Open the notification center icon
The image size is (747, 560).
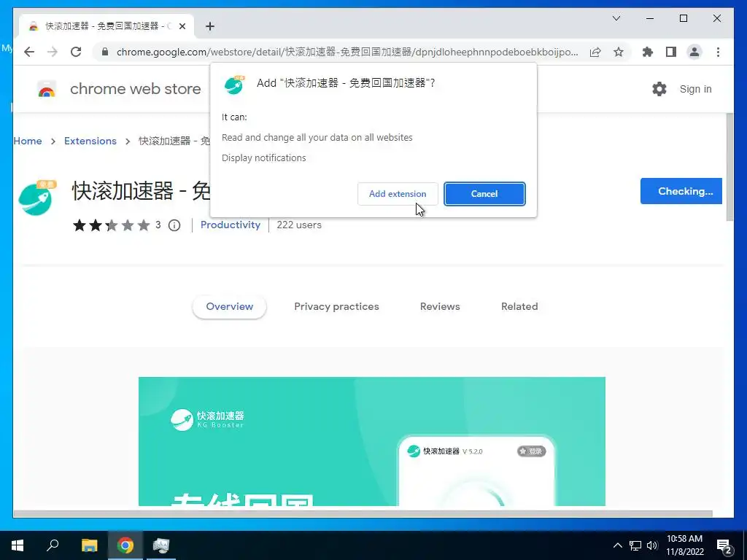(x=724, y=547)
